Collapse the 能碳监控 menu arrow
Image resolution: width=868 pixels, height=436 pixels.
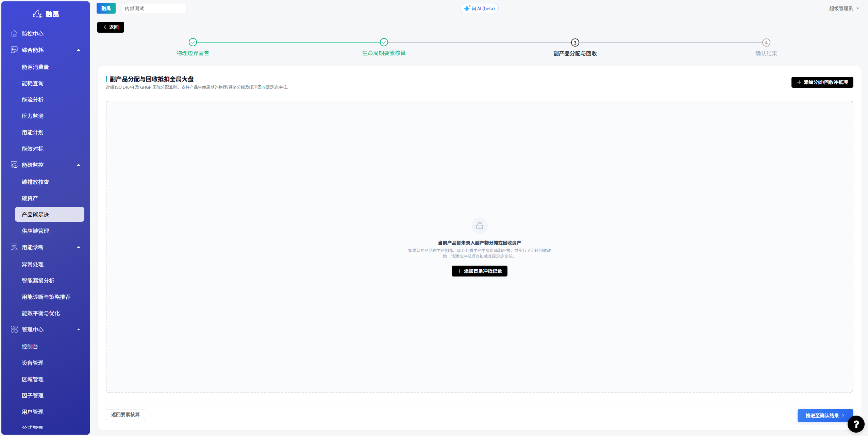pyautogui.click(x=79, y=165)
